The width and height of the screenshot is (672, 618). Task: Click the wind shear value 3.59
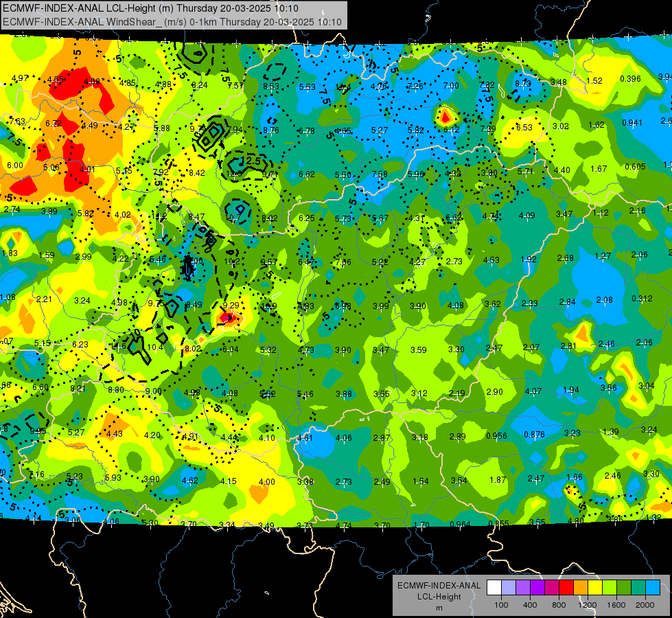pos(418,350)
